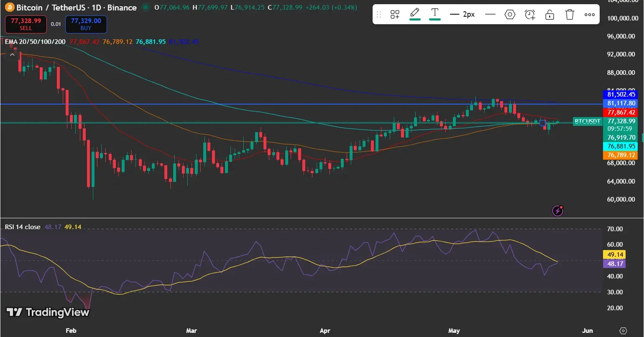Open the more options three-dots menu

tap(590, 15)
